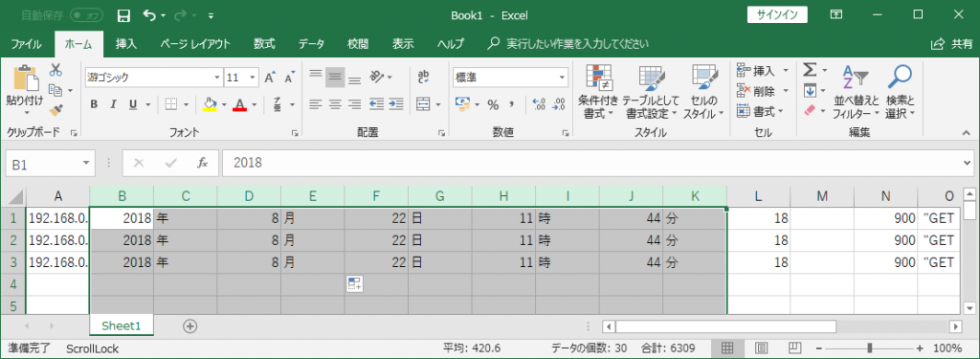Switch to Page Layout (ページ レイアウト) tab
This screenshot has width=980, height=359.
195,44
